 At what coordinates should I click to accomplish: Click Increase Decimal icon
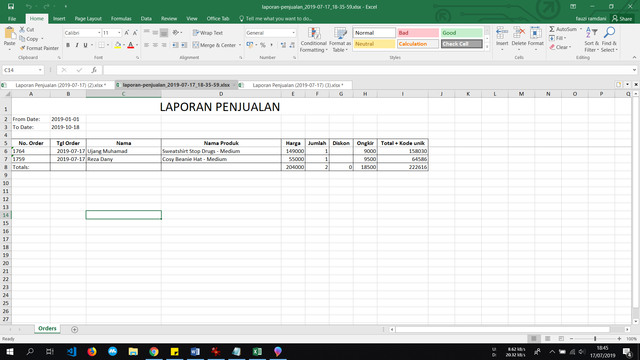tap(283, 45)
